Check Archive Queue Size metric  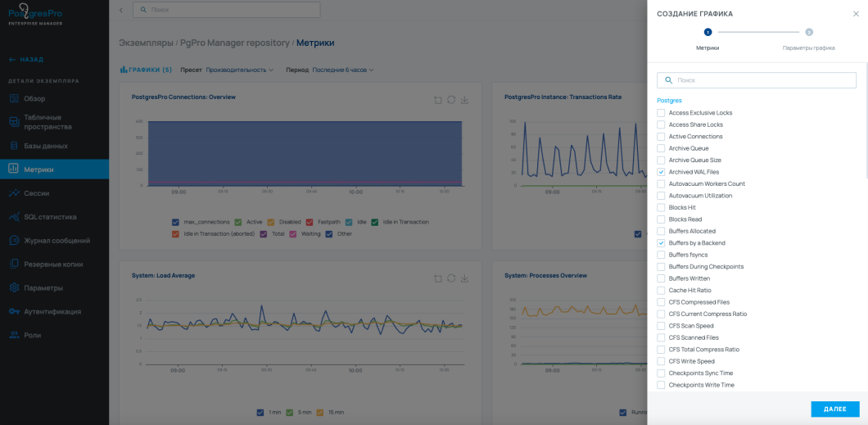[661, 160]
